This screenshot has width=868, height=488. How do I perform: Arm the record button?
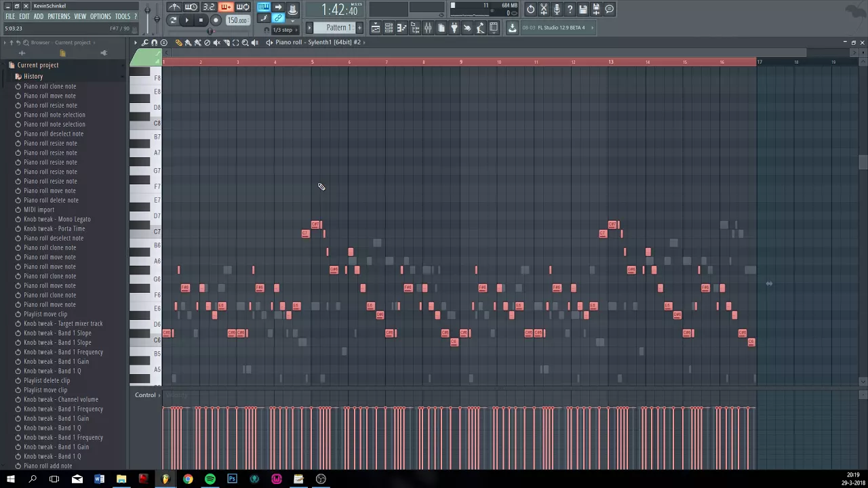click(216, 20)
